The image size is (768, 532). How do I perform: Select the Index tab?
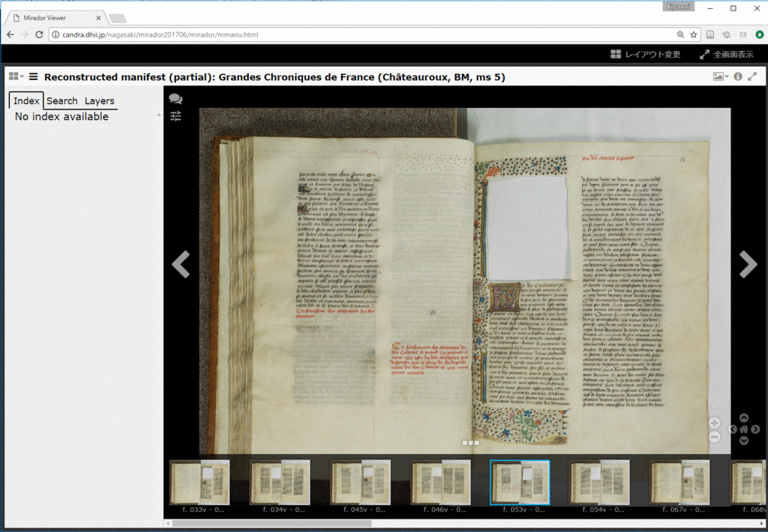(x=26, y=101)
